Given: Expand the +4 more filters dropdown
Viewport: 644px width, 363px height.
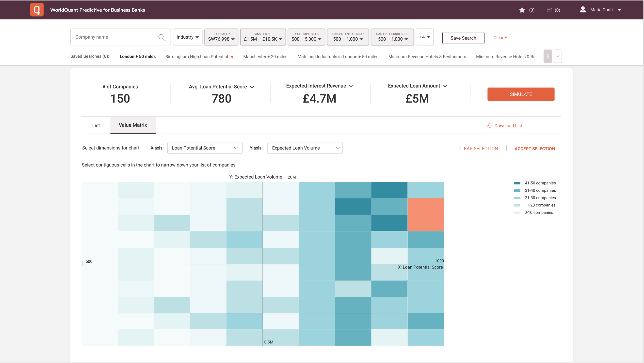Looking at the screenshot, I should point(424,37).
